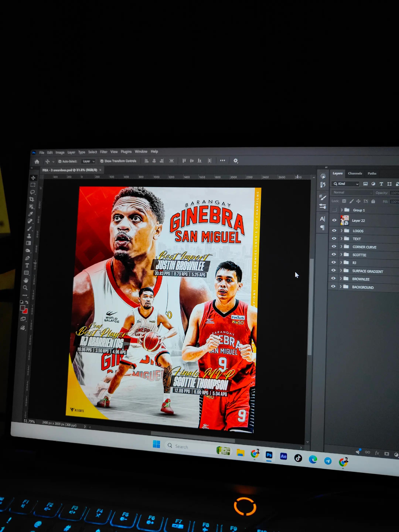Open the Filter menu
The width and height of the screenshot is (399, 532).
click(104, 152)
